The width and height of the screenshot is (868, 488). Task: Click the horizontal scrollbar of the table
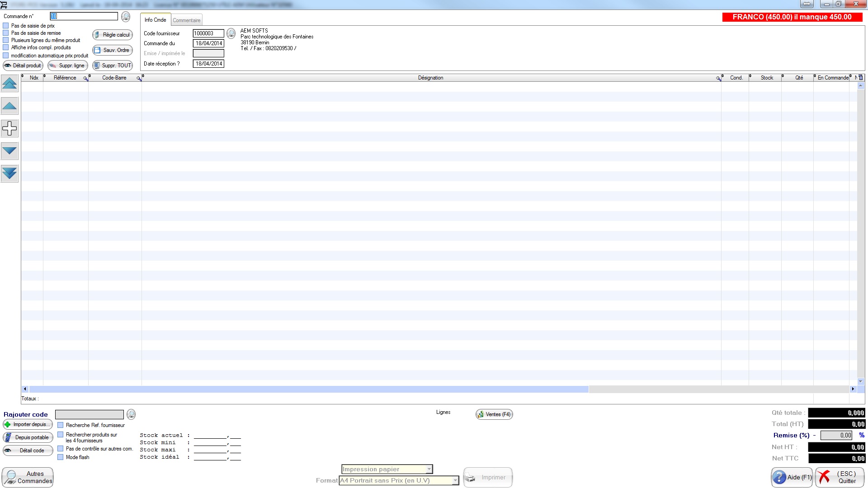pyautogui.click(x=439, y=389)
